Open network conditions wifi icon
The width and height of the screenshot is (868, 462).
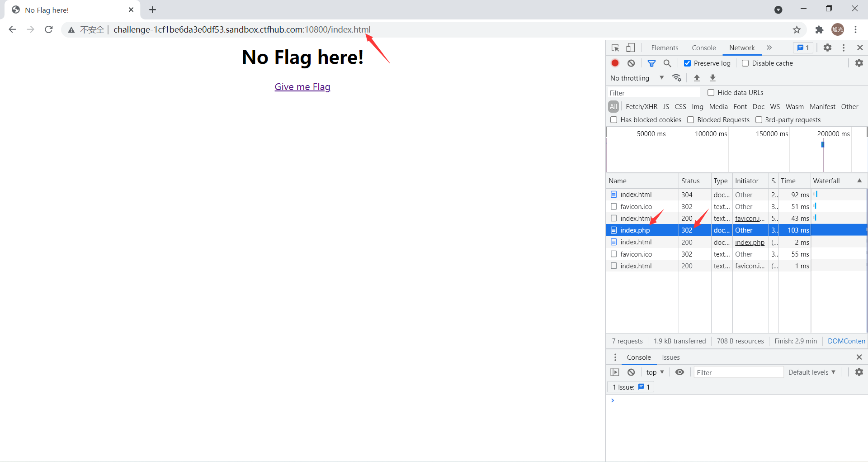677,78
